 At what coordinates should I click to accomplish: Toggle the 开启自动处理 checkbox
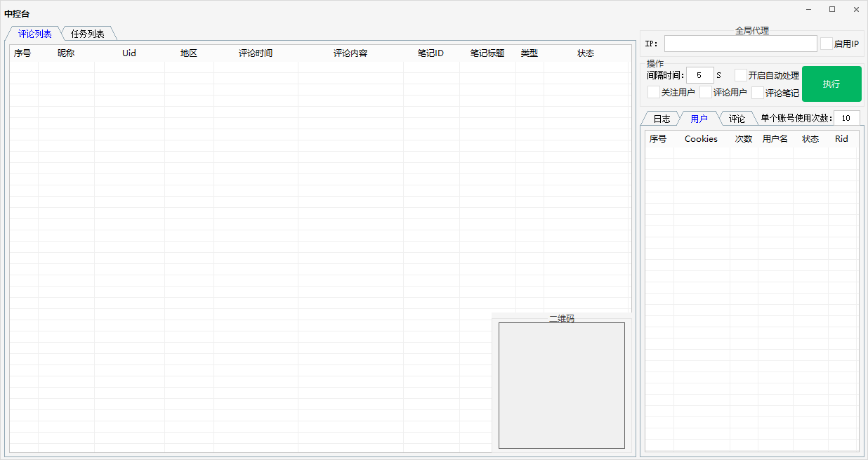click(x=741, y=75)
